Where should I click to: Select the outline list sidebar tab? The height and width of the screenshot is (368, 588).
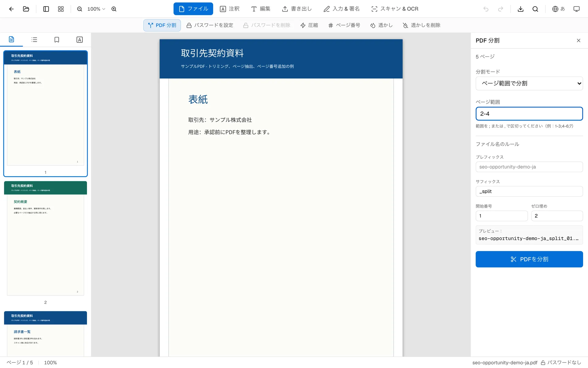coord(34,40)
